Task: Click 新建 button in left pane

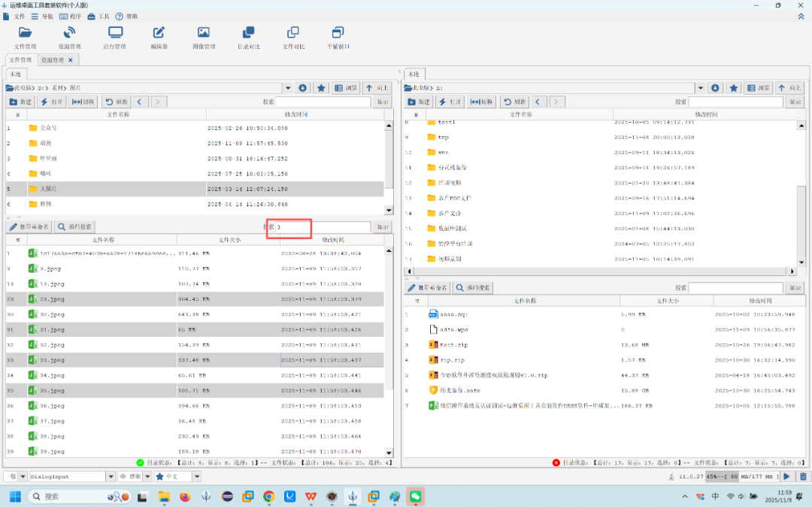Action: coord(21,102)
